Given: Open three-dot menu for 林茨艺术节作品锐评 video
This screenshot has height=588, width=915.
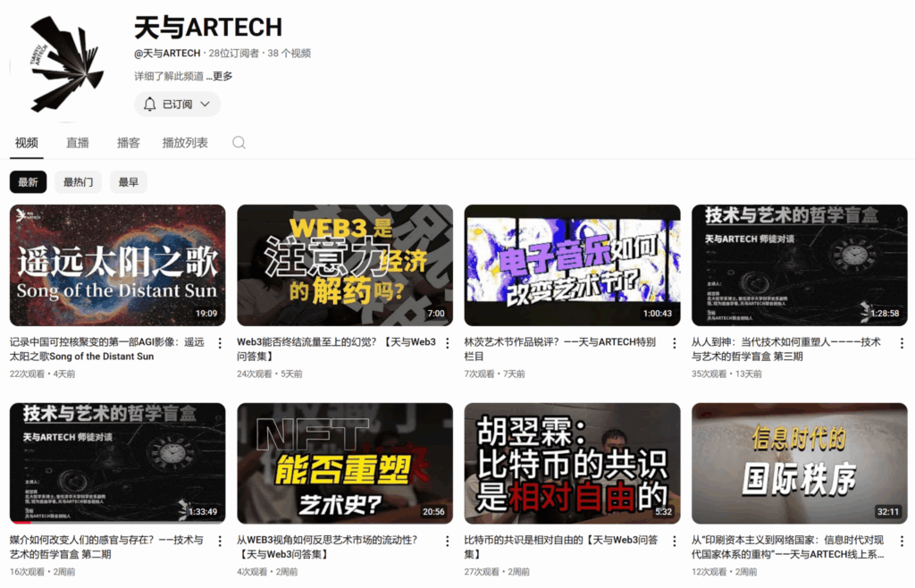Looking at the screenshot, I should coord(675,343).
